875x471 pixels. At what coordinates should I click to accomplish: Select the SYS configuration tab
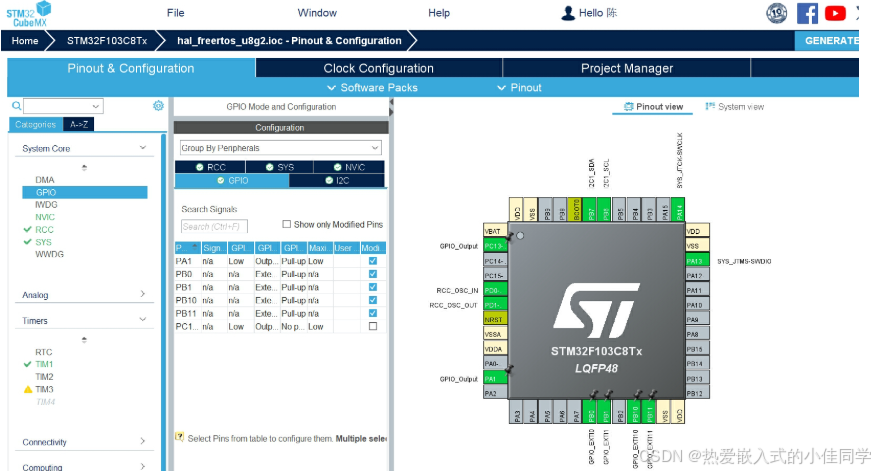[280, 167]
